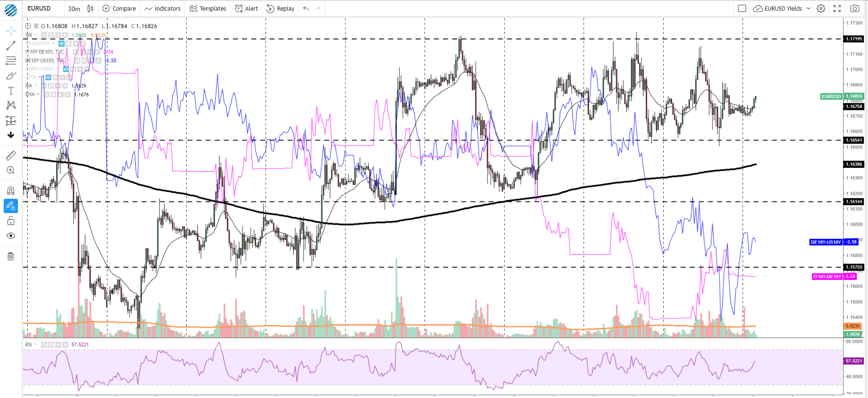Image resolution: width=868 pixels, height=398 pixels.
Task: Remove drawings with the trash icon
Action: pos(11,256)
